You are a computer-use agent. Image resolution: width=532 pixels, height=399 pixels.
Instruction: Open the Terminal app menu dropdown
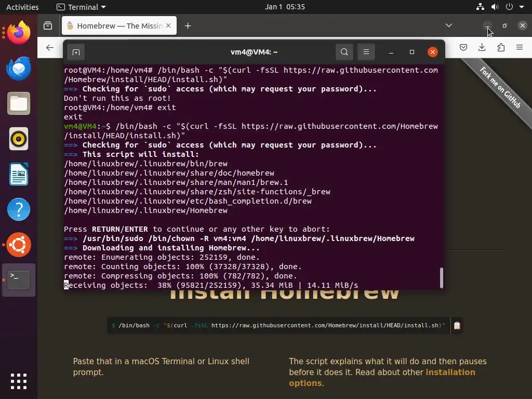pos(82,7)
